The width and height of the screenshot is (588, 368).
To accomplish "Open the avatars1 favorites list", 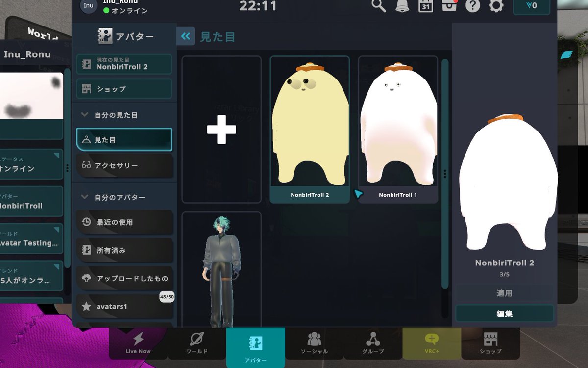I will pos(125,306).
